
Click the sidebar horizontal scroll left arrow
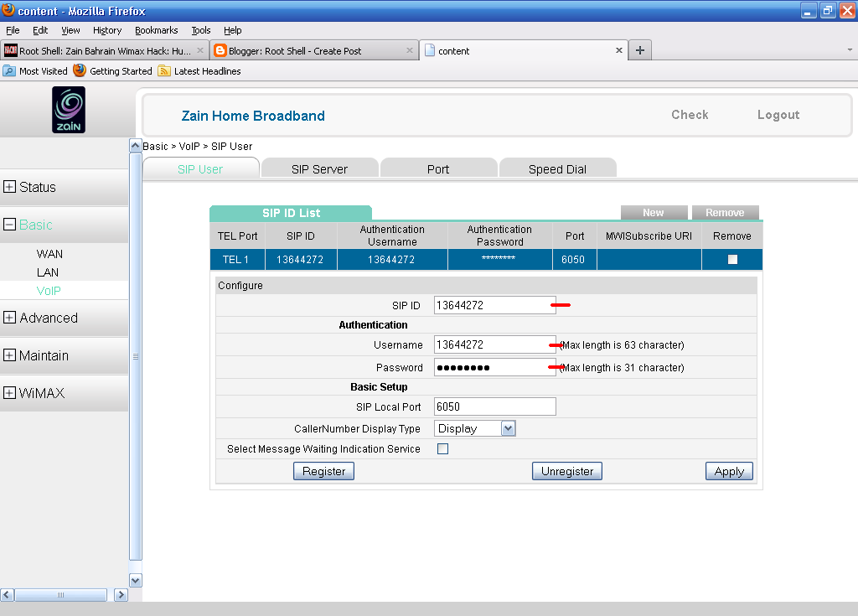[x=7, y=595]
